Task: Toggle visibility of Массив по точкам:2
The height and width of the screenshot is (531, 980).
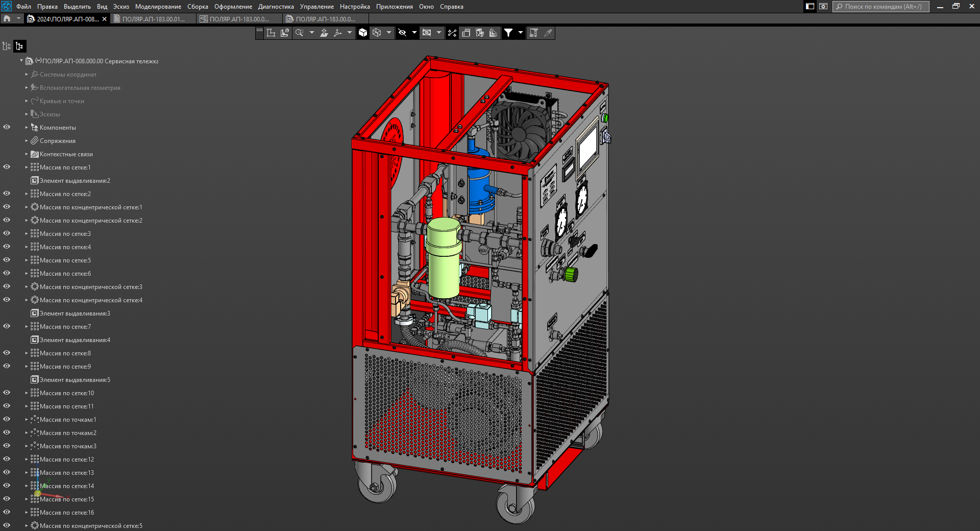Action: (7, 432)
